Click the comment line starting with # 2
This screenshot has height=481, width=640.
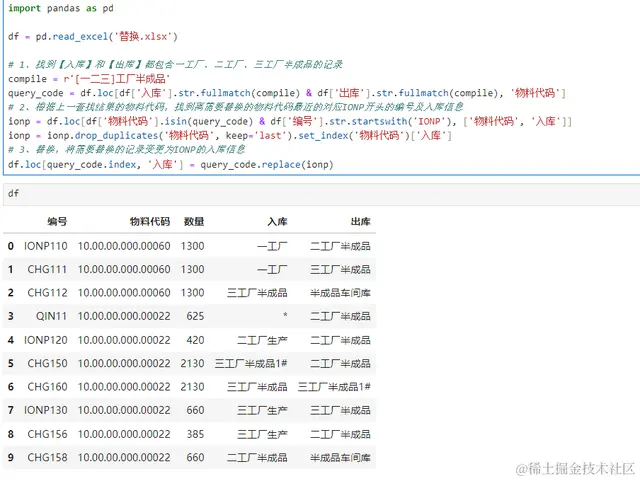[236, 107]
